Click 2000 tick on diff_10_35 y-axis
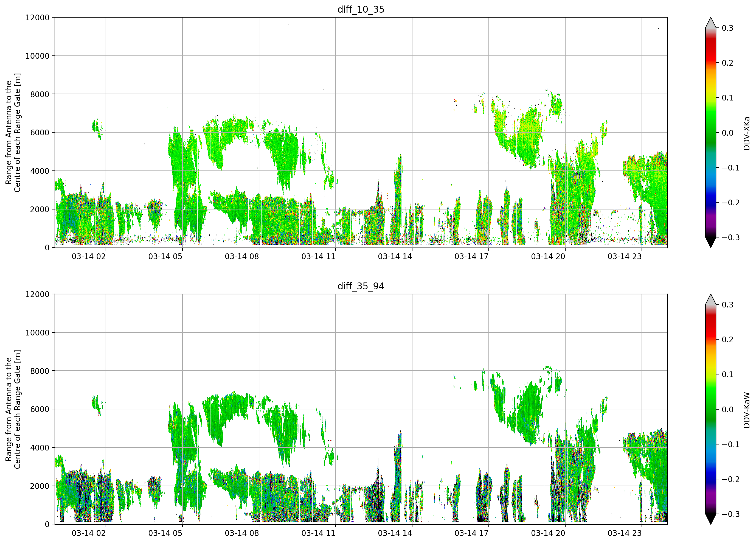 (40, 209)
